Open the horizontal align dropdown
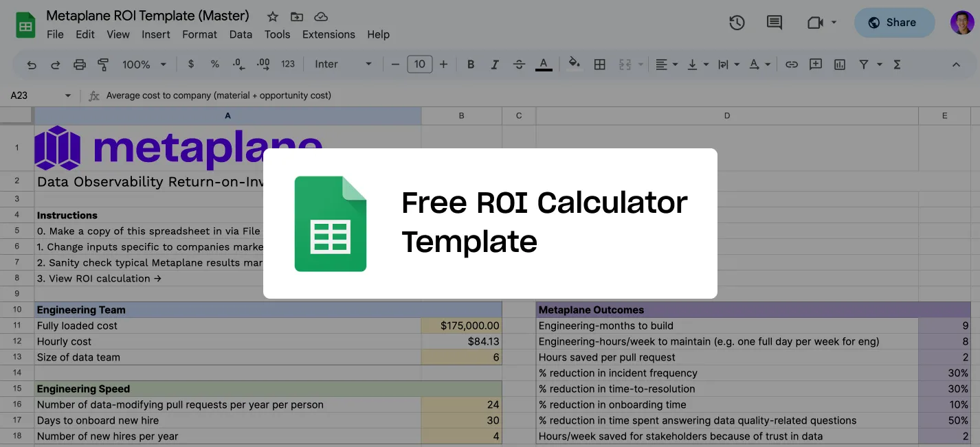This screenshot has width=980, height=447. pyautogui.click(x=666, y=65)
